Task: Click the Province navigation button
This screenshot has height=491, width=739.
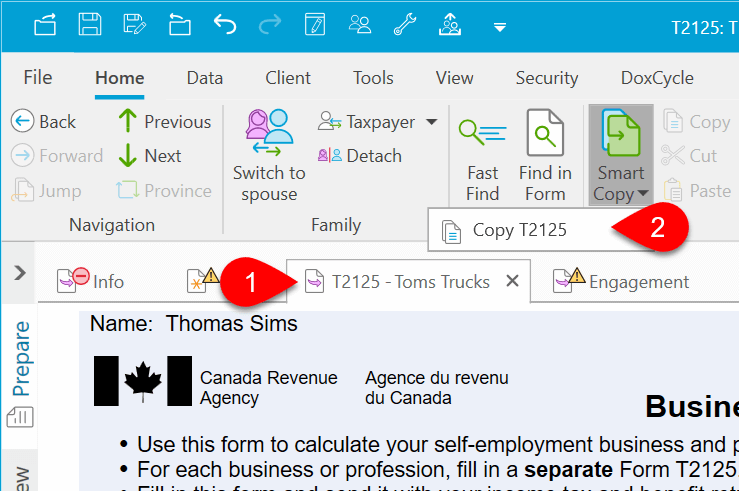Action: tap(164, 190)
